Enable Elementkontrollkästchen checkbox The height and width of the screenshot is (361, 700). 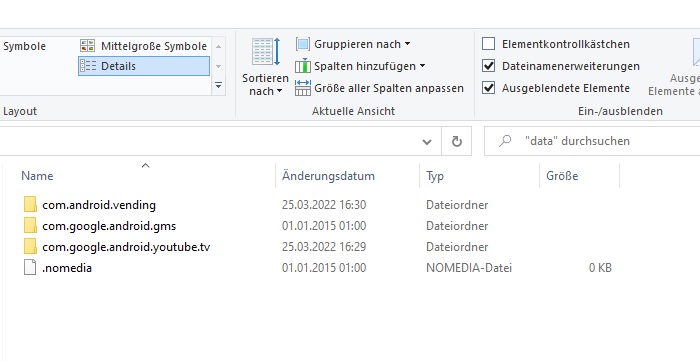coord(489,44)
